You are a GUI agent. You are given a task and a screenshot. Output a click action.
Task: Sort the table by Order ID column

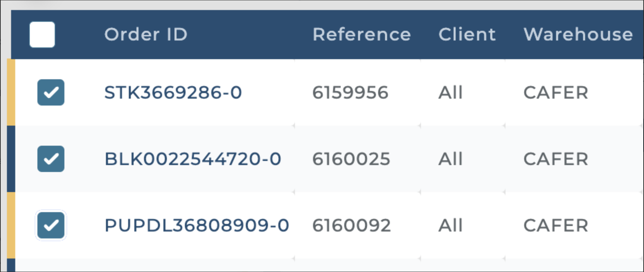pyautogui.click(x=146, y=34)
